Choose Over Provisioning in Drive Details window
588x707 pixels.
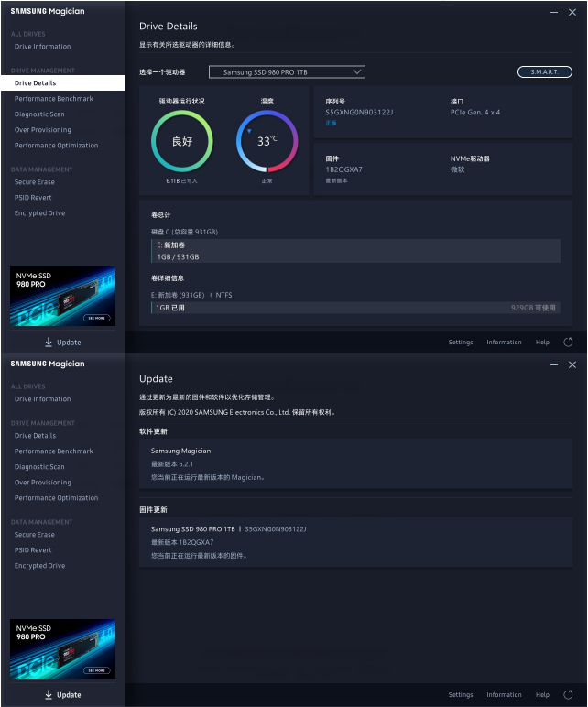[x=42, y=130]
